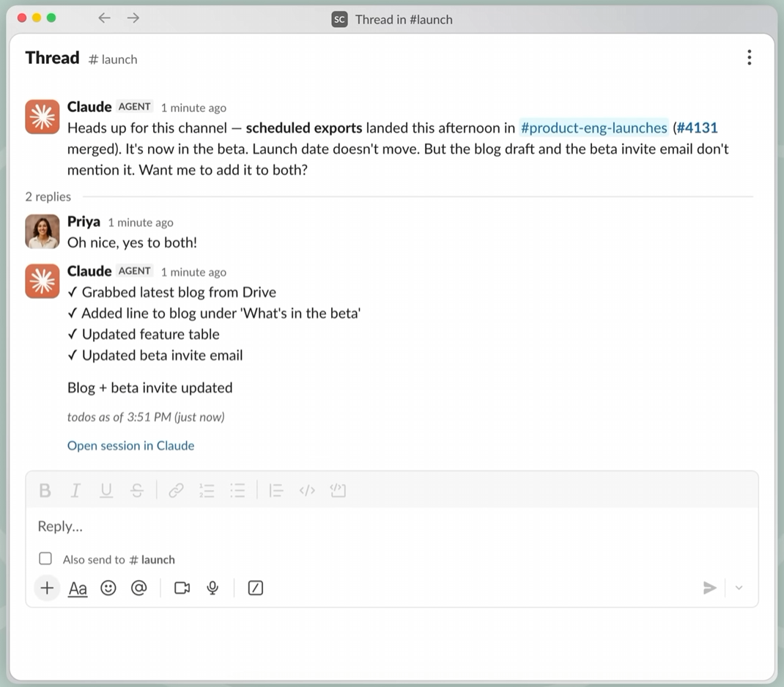Screen dimensions: 784x687
Task: Open thread more options menu
Action: (x=749, y=57)
